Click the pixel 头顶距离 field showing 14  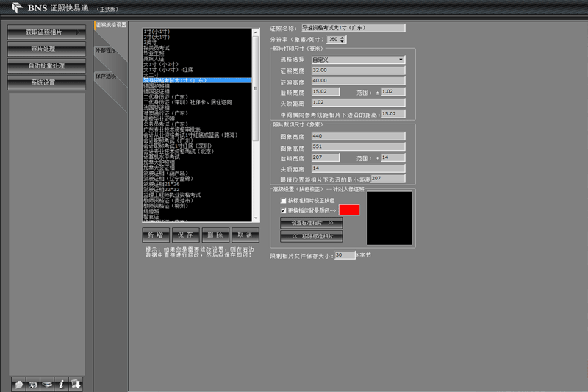(x=359, y=168)
